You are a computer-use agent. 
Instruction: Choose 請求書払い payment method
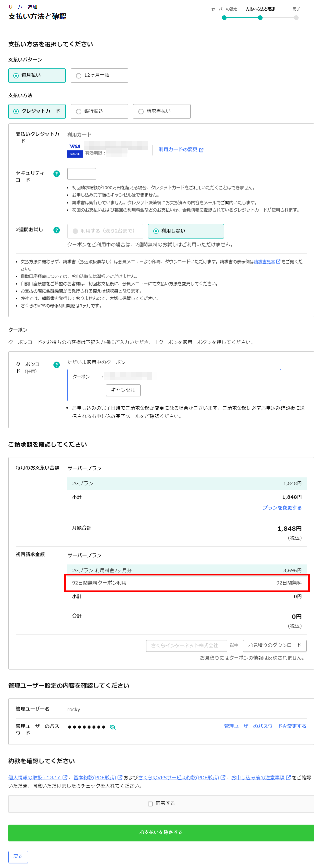click(162, 111)
